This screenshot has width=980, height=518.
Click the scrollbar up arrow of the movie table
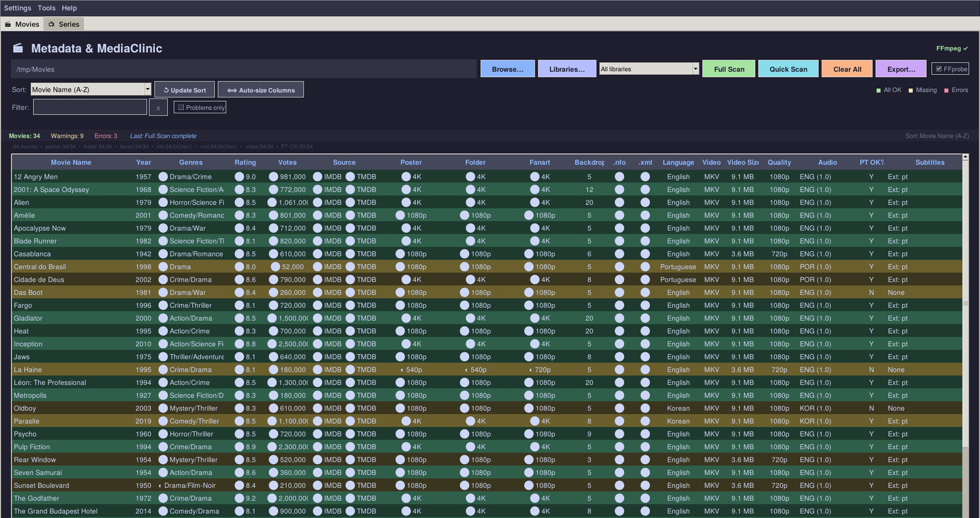coord(965,157)
